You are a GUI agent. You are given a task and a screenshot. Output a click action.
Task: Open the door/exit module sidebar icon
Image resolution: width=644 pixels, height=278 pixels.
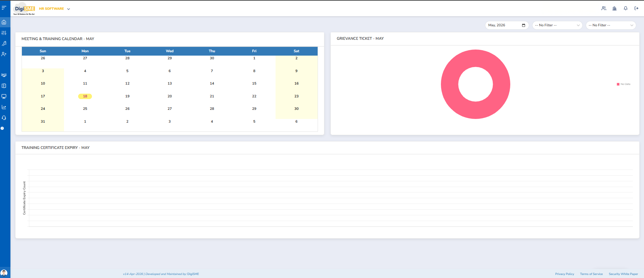(x=4, y=86)
